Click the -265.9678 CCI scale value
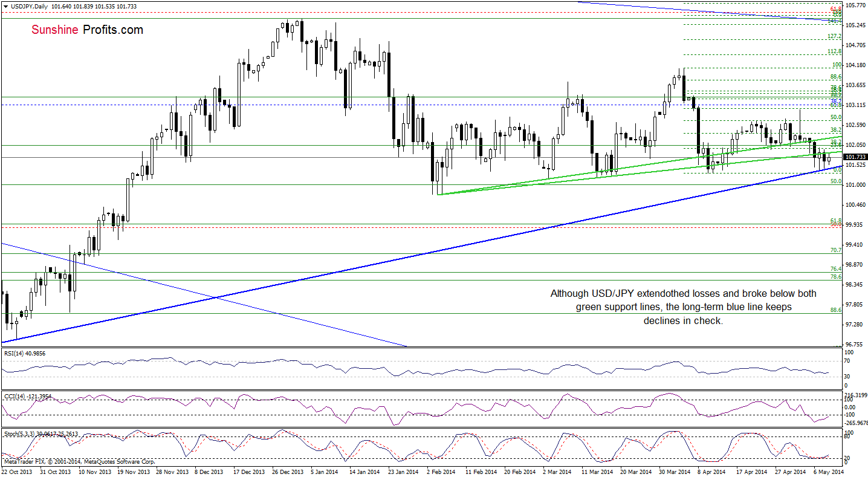The image size is (868, 477). (856, 423)
